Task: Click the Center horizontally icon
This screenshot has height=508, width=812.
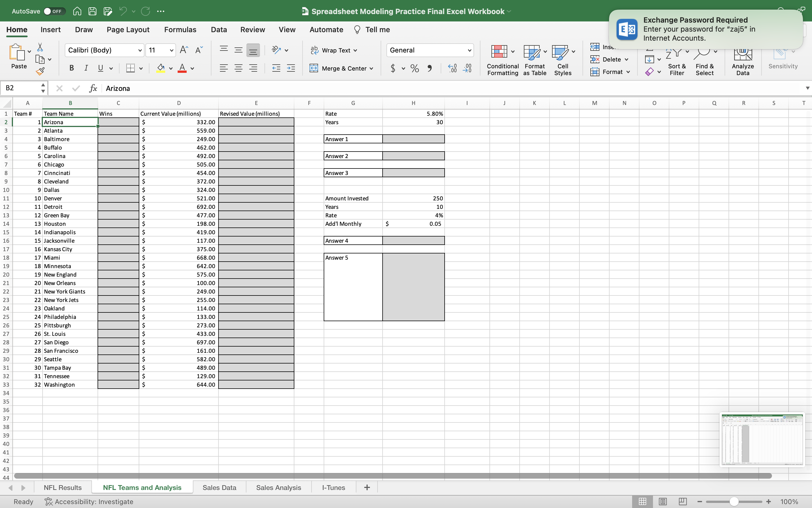Action: pyautogui.click(x=238, y=68)
